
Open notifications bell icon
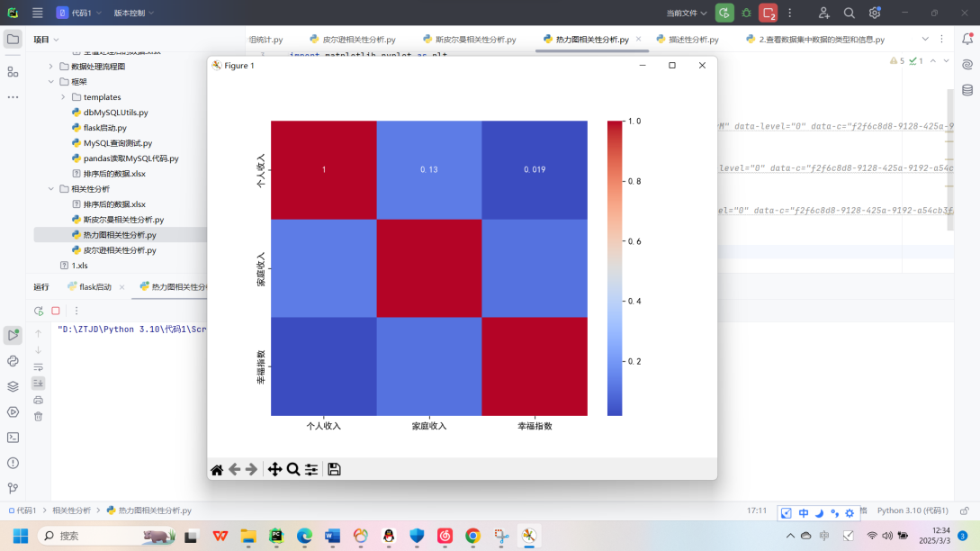pos(967,39)
